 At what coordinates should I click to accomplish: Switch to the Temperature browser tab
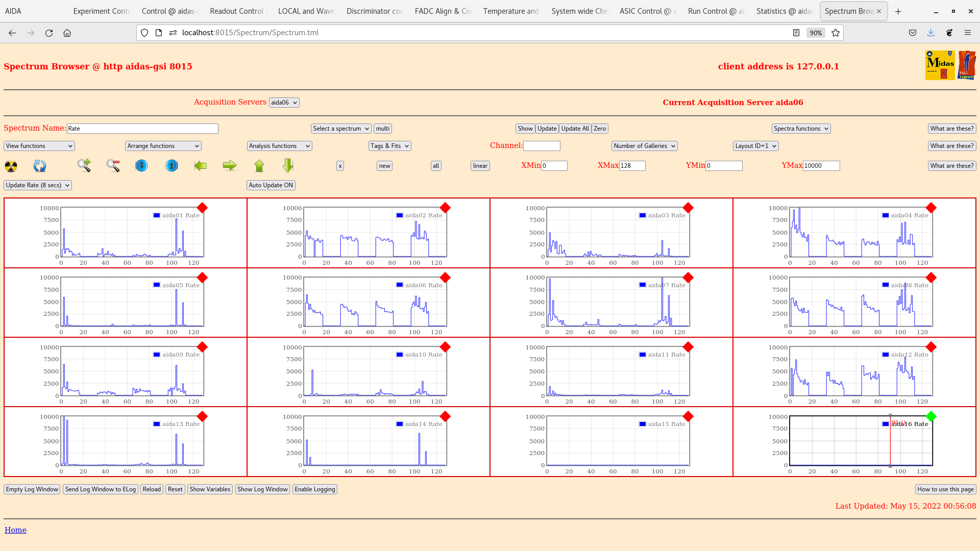click(x=511, y=11)
